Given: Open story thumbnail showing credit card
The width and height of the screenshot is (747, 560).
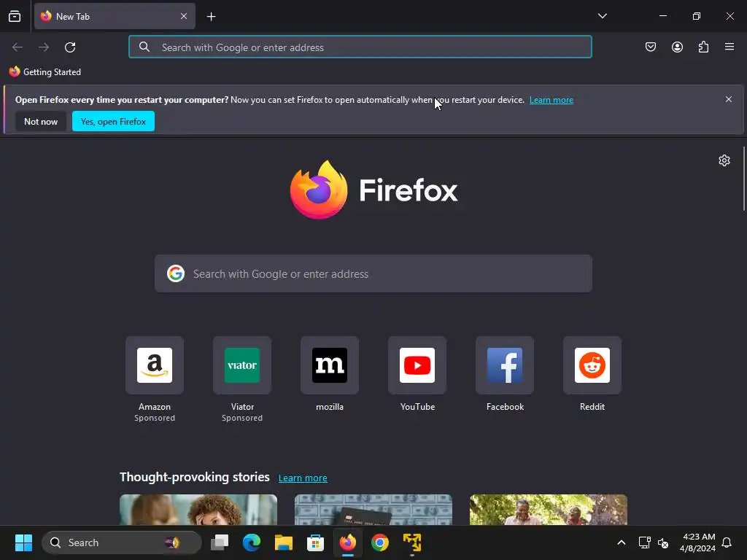Looking at the screenshot, I should 373,510.
